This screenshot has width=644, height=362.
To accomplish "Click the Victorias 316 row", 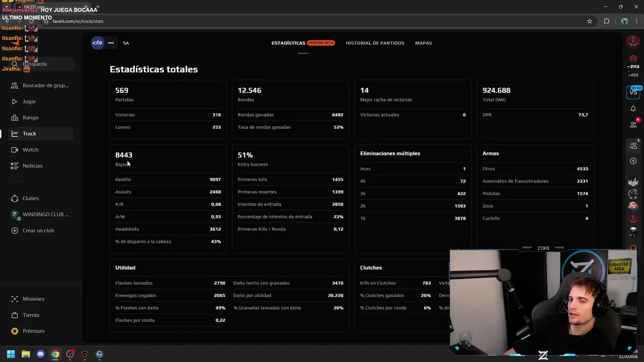I will point(168,115).
